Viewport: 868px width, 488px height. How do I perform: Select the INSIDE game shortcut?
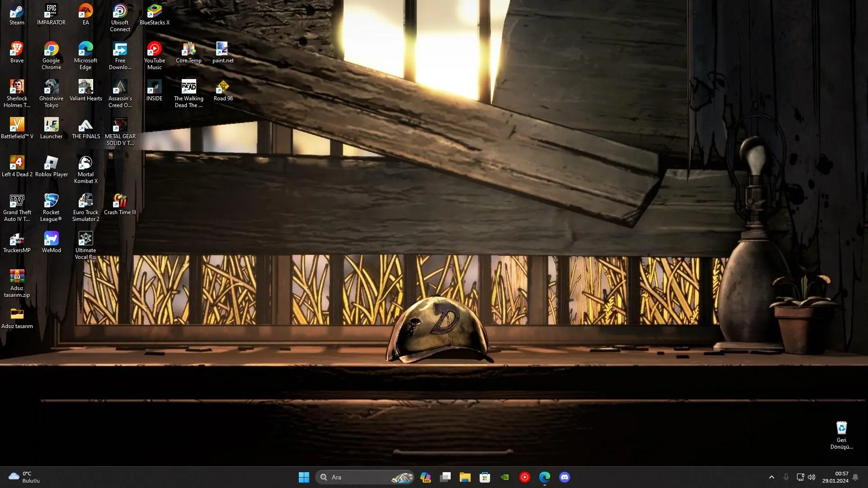coord(154,90)
